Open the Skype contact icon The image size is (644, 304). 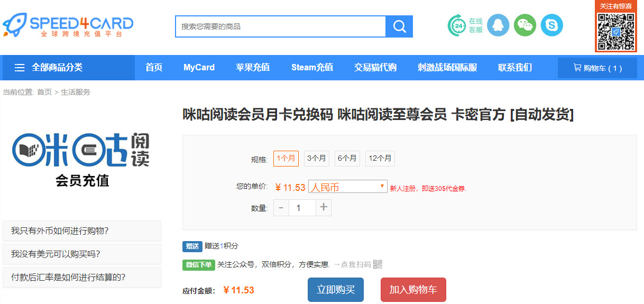point(552,25)
